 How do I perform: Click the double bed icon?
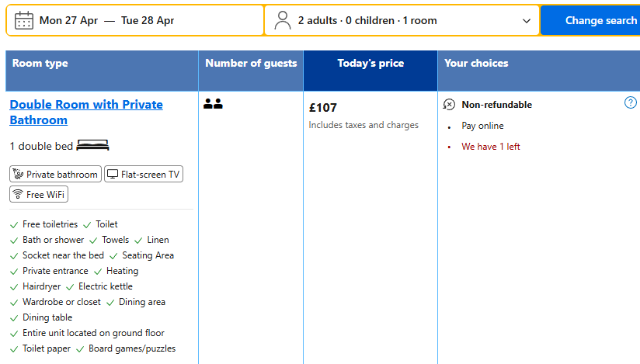92,145
